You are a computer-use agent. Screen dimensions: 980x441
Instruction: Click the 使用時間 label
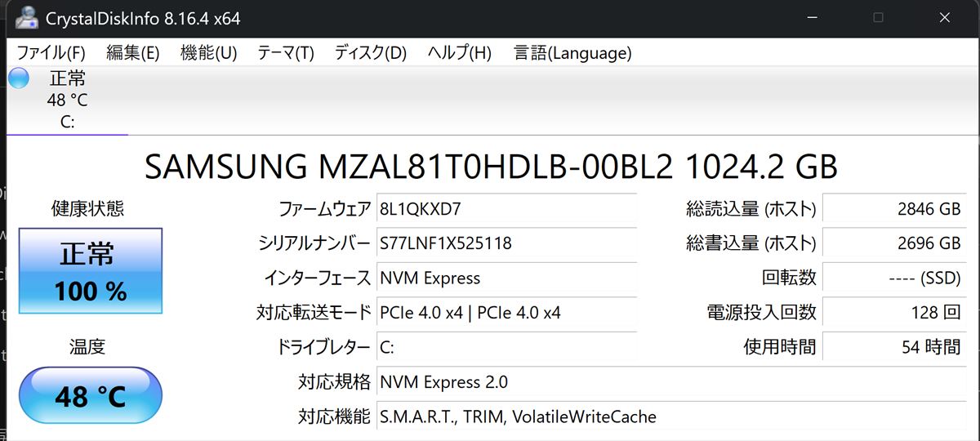coord(780,347)
